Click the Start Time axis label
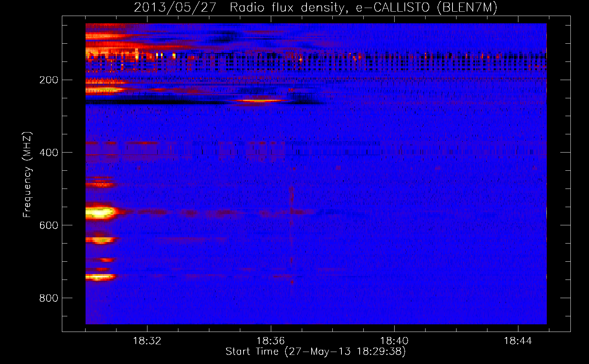 (x=316, y=352)
